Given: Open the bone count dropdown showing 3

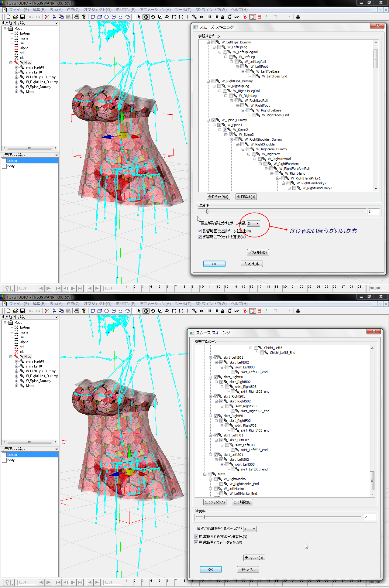Looking at the screenshot, I should [x=253, y=224].
